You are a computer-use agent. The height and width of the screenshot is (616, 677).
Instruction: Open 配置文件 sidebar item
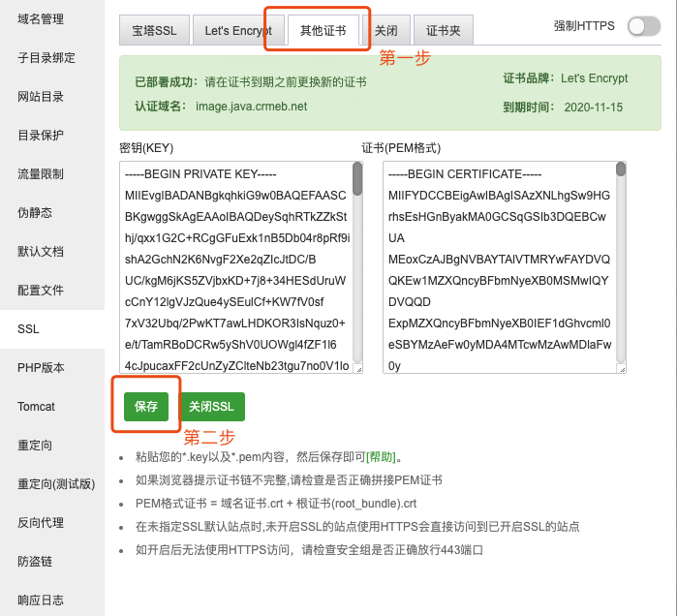tap(41, 291)
